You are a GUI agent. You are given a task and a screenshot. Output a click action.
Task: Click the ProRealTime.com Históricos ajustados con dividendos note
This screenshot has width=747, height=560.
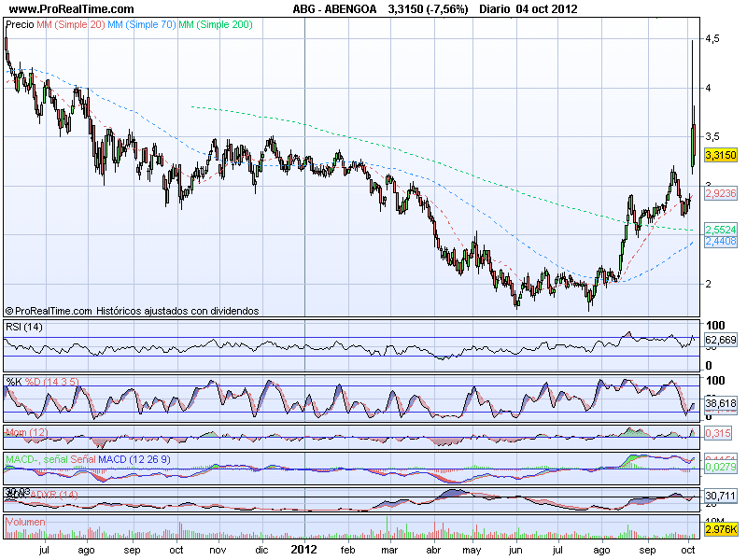click(132, 311)
